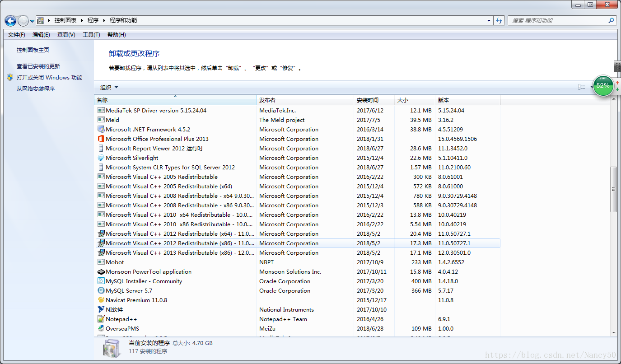Image resolution: width=621 pixels, height=364 pixels.
Task: Click the Microsoft System CLR Types icon
Action: pos(101,167)
